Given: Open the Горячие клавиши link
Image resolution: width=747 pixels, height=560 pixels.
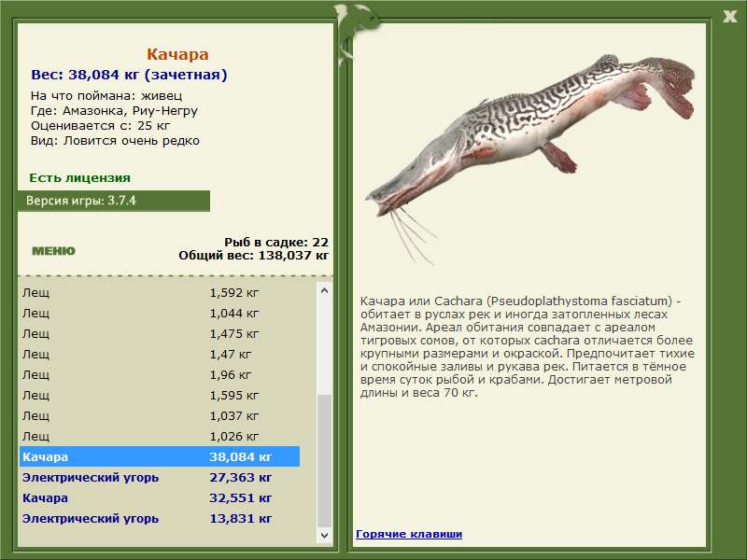Looking at the screenshot, I should [x=409, y=534].
